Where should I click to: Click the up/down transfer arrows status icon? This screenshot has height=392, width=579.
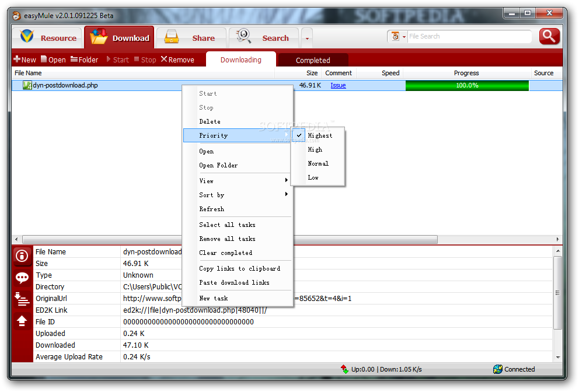click(344, 369)
